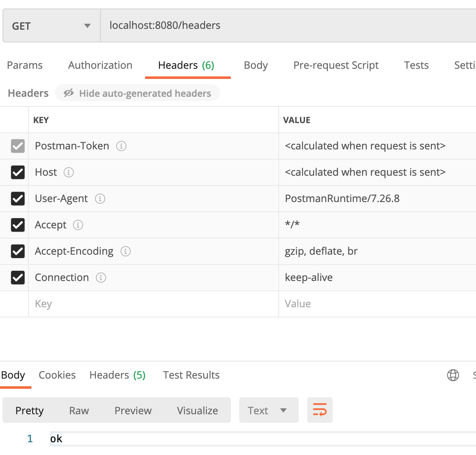Disable the User-Agent header checkbox
The width and height of the screenshot is (476, 455).
[18, 199]
